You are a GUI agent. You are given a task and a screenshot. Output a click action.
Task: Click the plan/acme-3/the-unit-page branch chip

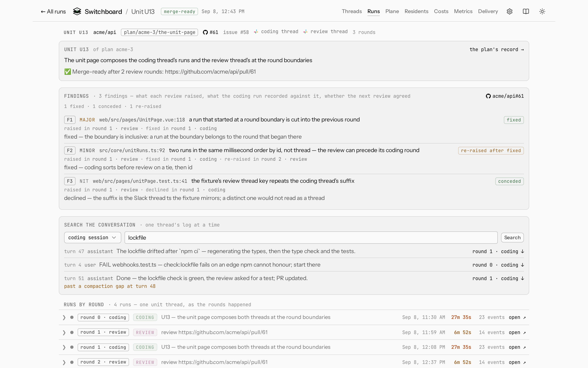pos(159,32)
